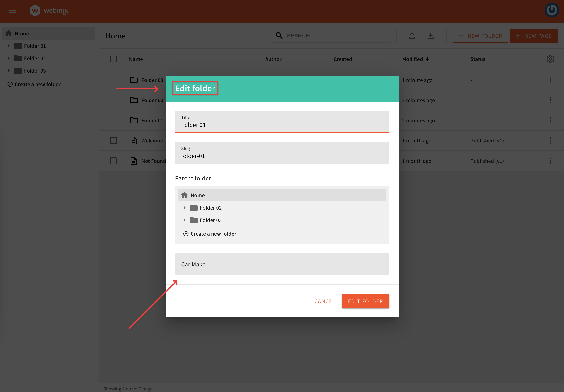Select the checkbox next to Welcome page
This screenshot has width=564, height=392.
pos(113,140)
